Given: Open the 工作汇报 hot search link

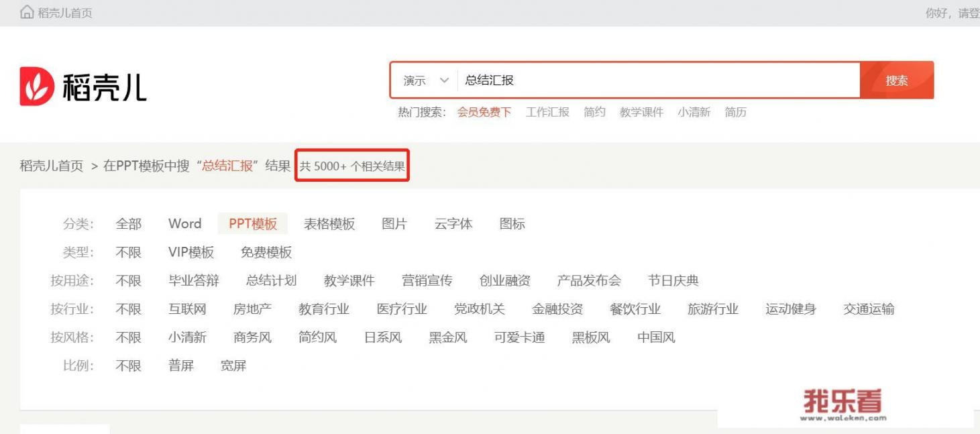Looking at the screenshot, I should 547,112.
